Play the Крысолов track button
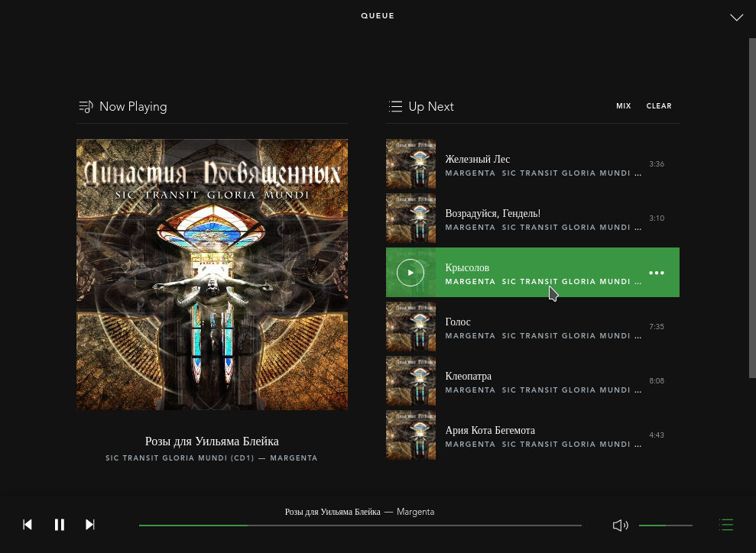756x553 pixels. click(x=410, y=273)
